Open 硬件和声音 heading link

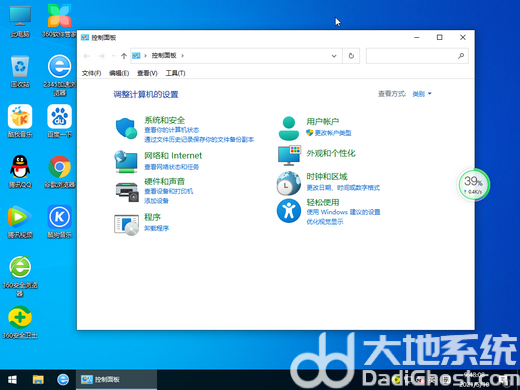tap(164, 181)
